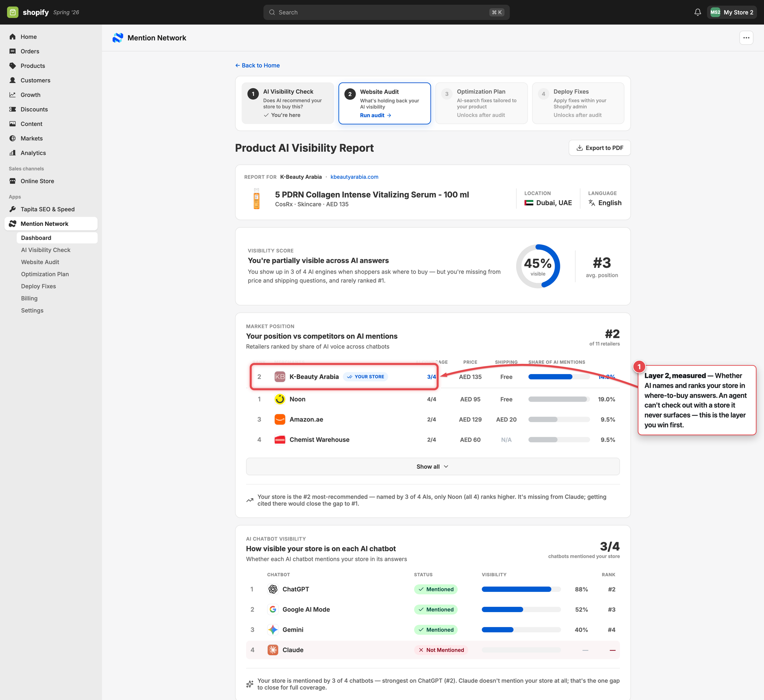The height and width of the screenshot is (700, 764).
Task: Click the Customers person icon
Action: pyautogui.click(x=13, y=80)
